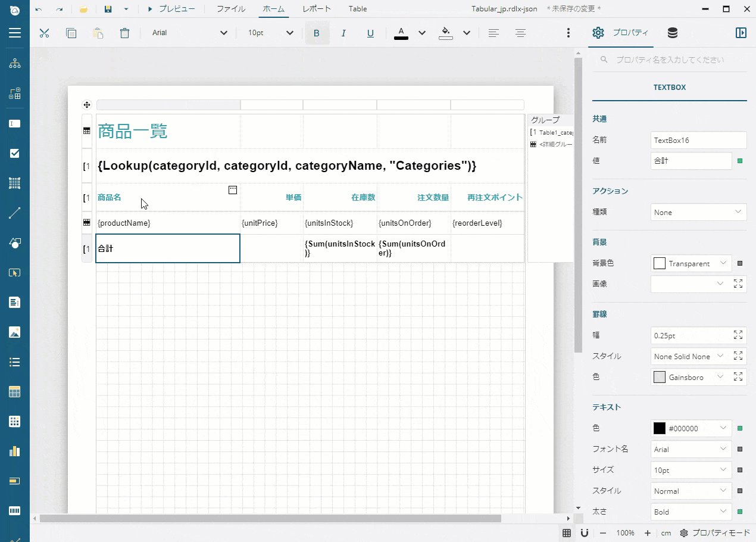Toggle grid display in status bar
Image resolution: width=756 pixels, height=542 pixels.
567,533
